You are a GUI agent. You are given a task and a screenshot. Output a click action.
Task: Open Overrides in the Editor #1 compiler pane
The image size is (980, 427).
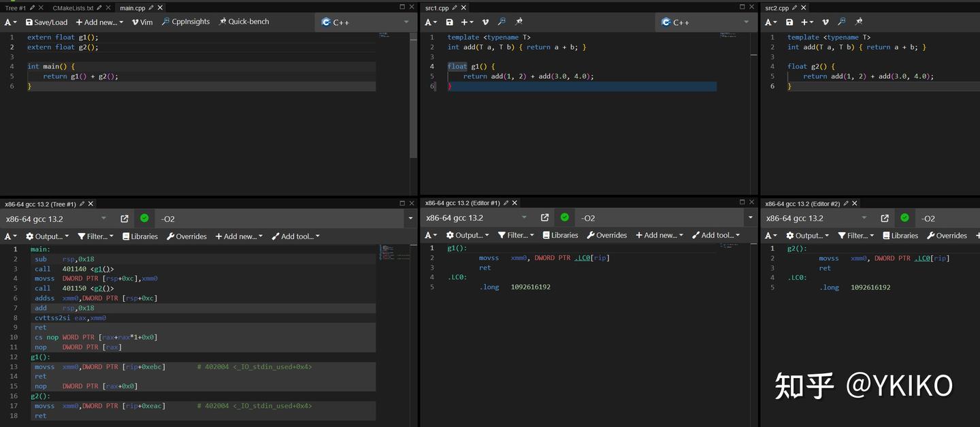pyautogui.click(x=607, y=236)
